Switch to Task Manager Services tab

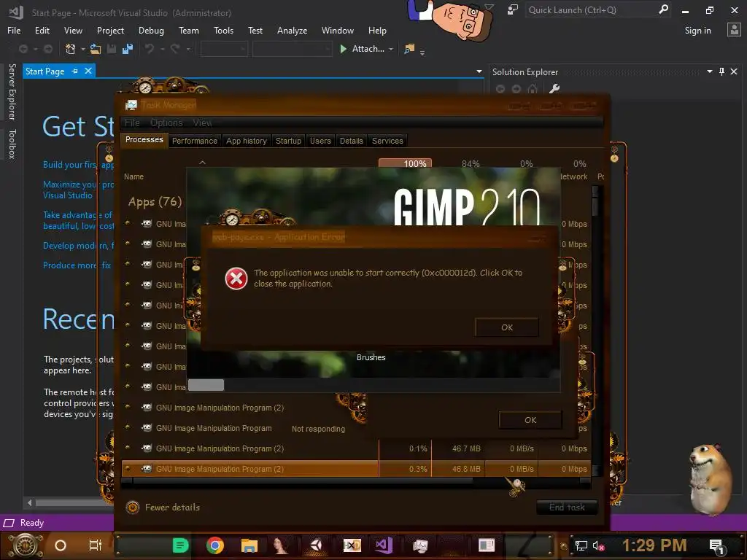[387, 141]
